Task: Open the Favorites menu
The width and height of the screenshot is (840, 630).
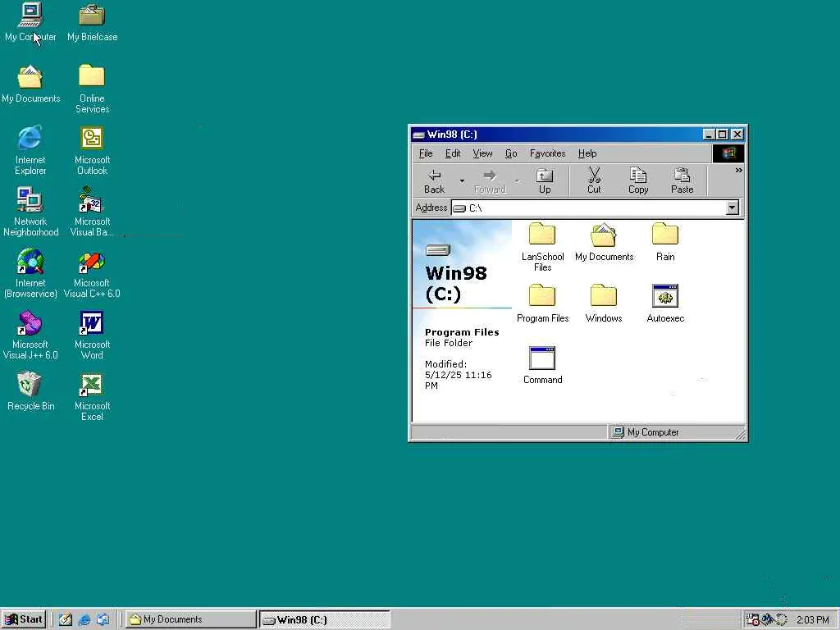Action: 547,153
